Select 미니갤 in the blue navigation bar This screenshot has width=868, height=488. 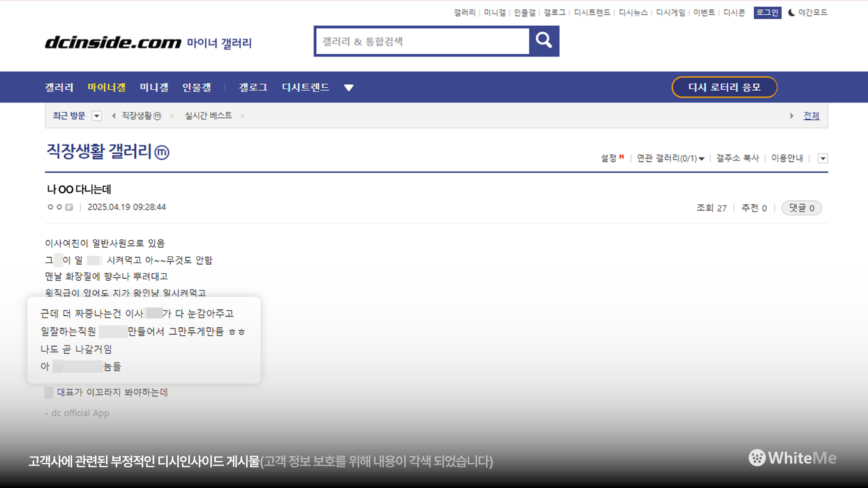pos(154,88)
